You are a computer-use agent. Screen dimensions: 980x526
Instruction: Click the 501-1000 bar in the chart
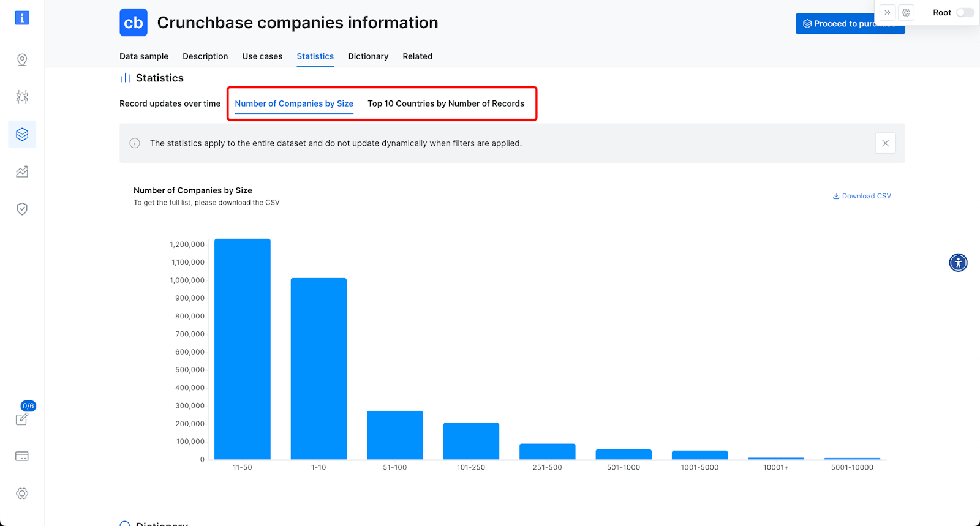point(624,454)
